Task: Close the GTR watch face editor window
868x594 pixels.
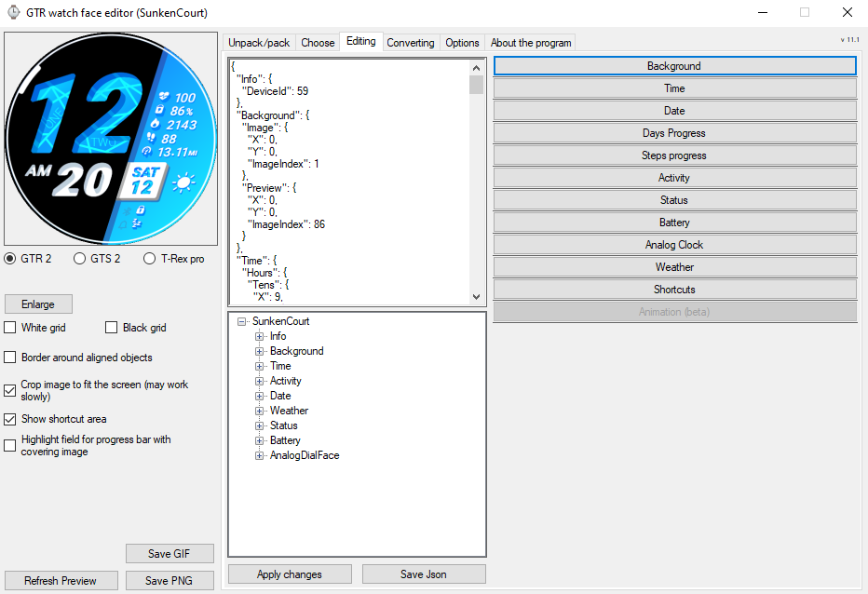Action: (847, 12)
